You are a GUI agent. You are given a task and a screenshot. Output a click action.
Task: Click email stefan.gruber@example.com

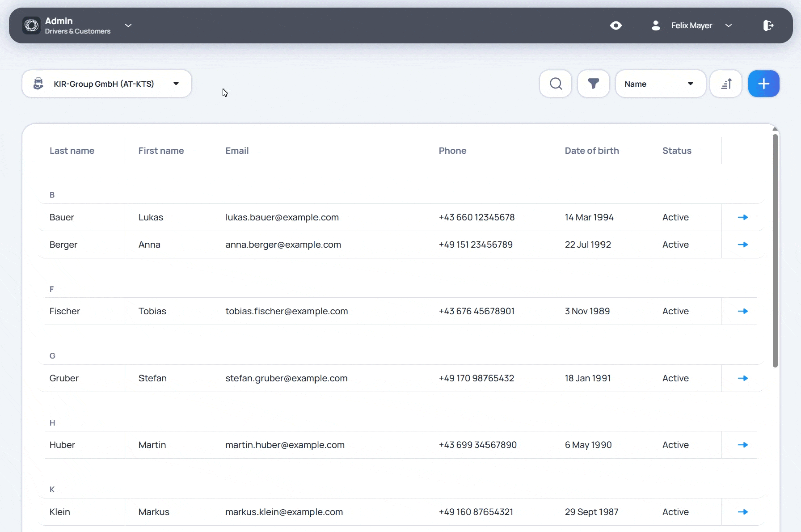pos(287,378)
